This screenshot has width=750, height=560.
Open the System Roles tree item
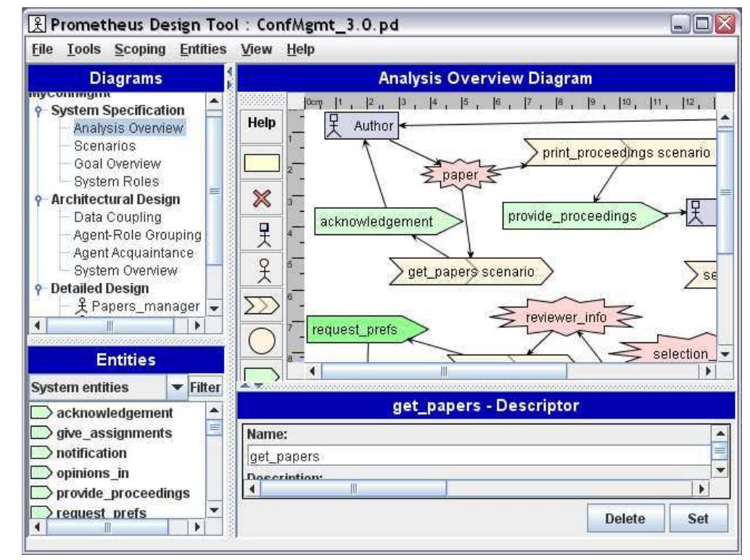tap(116, 181)
